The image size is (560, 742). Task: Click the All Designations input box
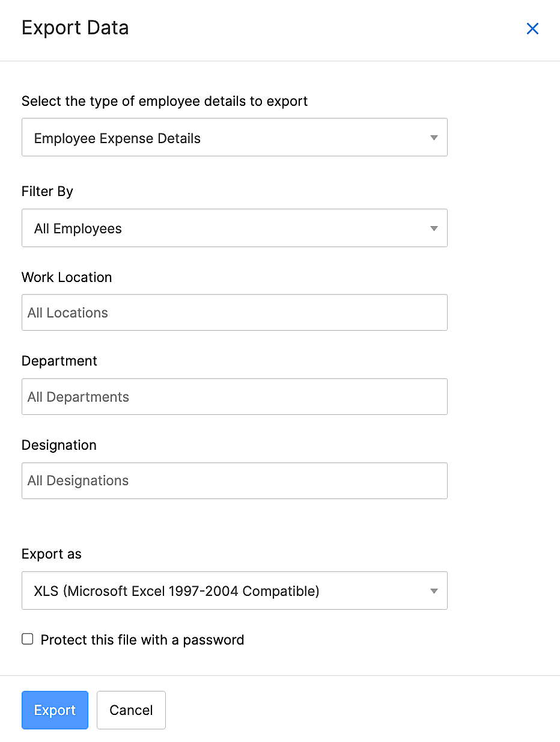234,480
